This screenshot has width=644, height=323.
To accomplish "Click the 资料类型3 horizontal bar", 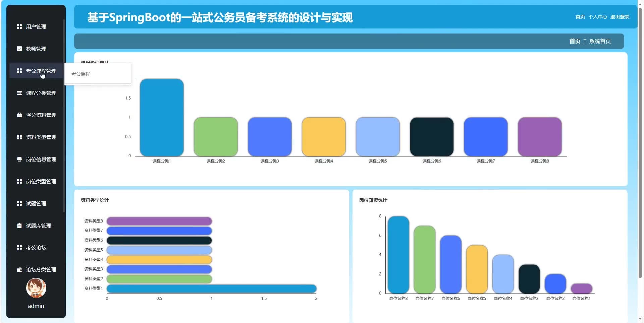I will (159, 269).
